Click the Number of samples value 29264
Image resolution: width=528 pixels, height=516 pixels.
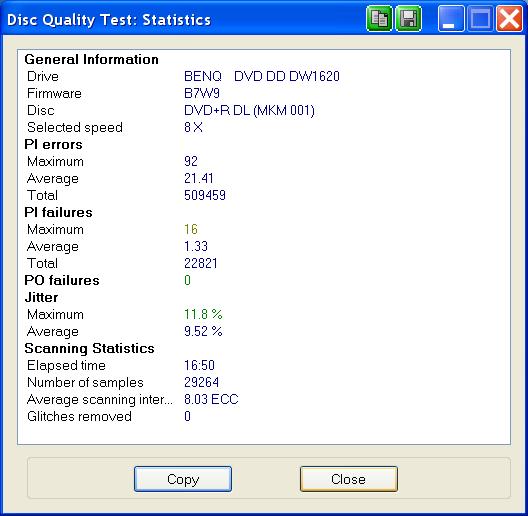[201, 382]
